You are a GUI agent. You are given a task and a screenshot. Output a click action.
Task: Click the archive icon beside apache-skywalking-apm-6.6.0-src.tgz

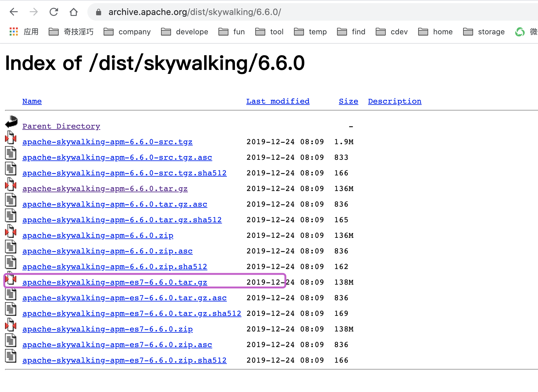click(11, 137)
